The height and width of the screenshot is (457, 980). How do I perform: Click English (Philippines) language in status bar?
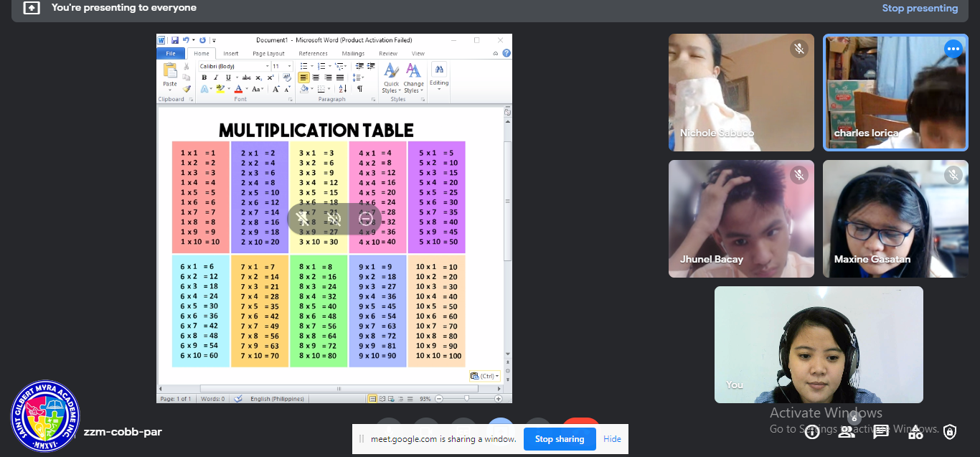coord(277,399)
